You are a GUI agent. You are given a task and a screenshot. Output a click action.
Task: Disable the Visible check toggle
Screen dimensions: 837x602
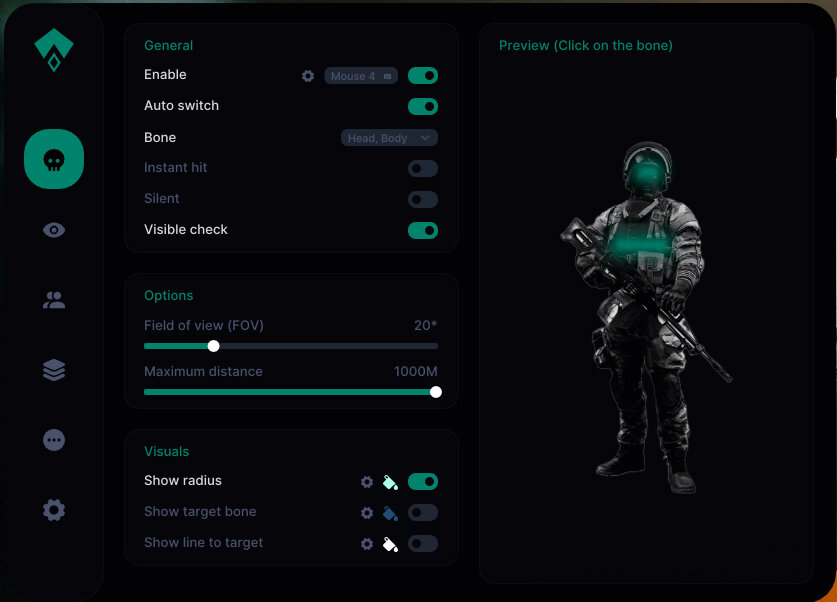point(422,230)
